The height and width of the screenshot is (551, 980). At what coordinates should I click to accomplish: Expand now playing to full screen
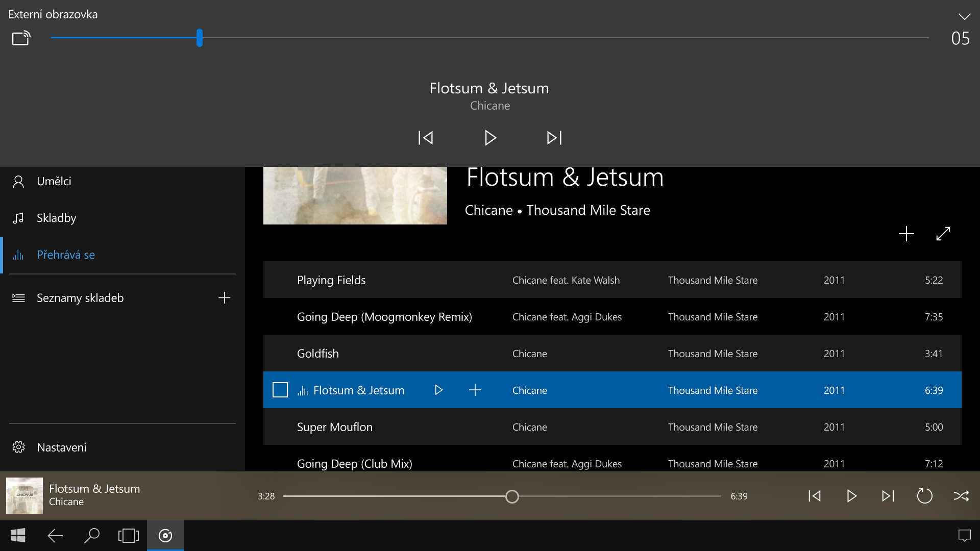click(943, 234)
